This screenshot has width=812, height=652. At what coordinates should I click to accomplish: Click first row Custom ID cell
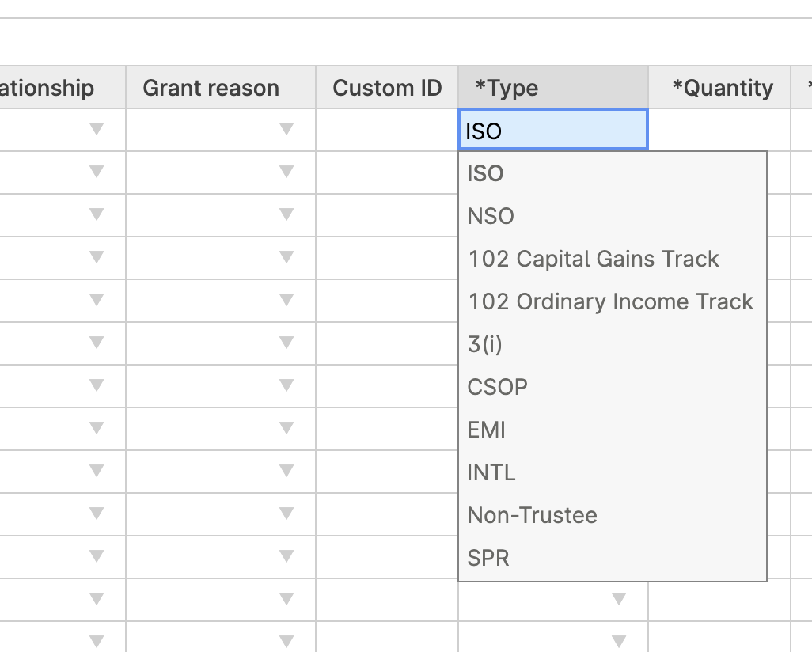pyautogui.click(x=387, y=130)
